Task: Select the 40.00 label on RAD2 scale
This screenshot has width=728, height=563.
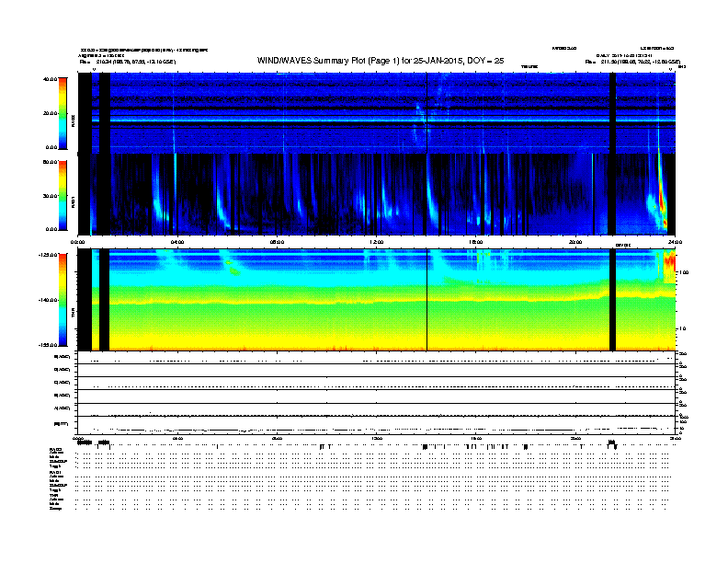Action: pyautogui.click(x=50, y=79)
